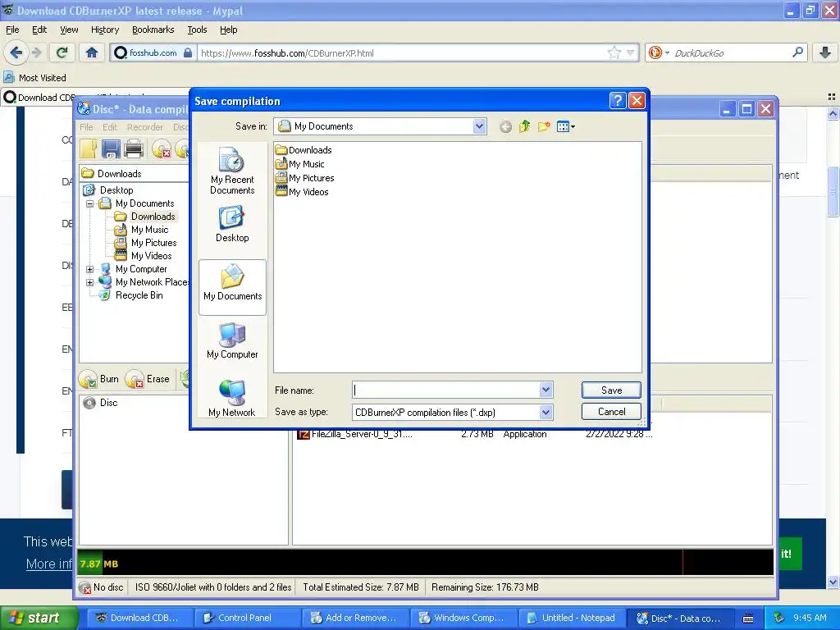
Task: Switch to Add or Remove taskbar item
Action: point(354,618)
